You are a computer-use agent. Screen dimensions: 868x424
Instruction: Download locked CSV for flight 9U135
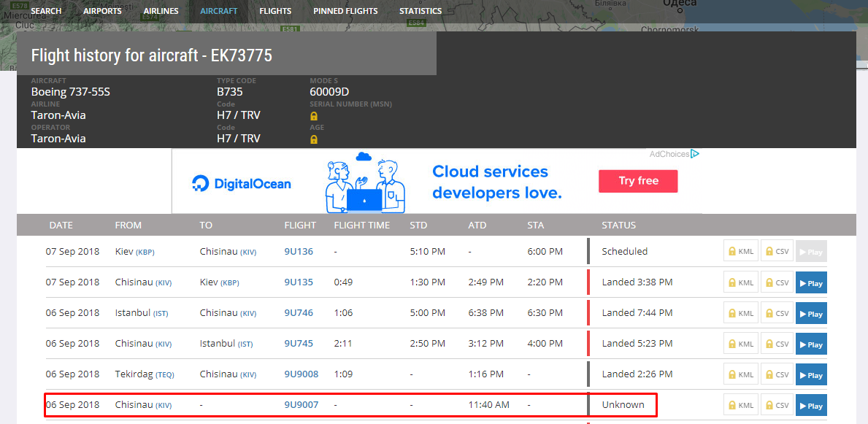777,282
